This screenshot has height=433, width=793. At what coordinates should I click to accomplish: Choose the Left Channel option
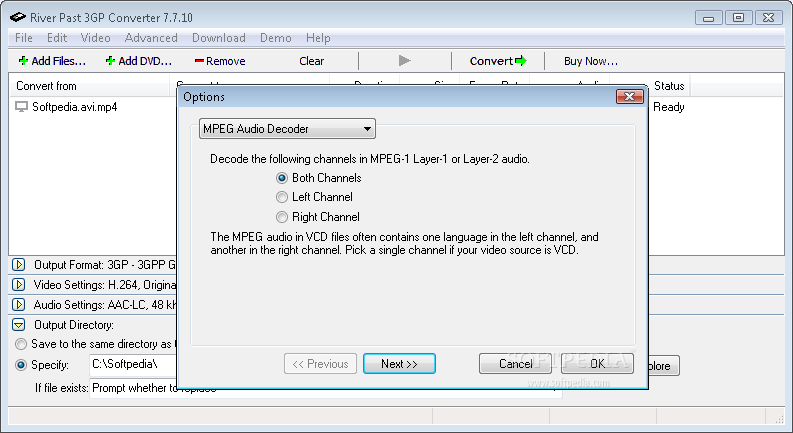tap(282, 197)
